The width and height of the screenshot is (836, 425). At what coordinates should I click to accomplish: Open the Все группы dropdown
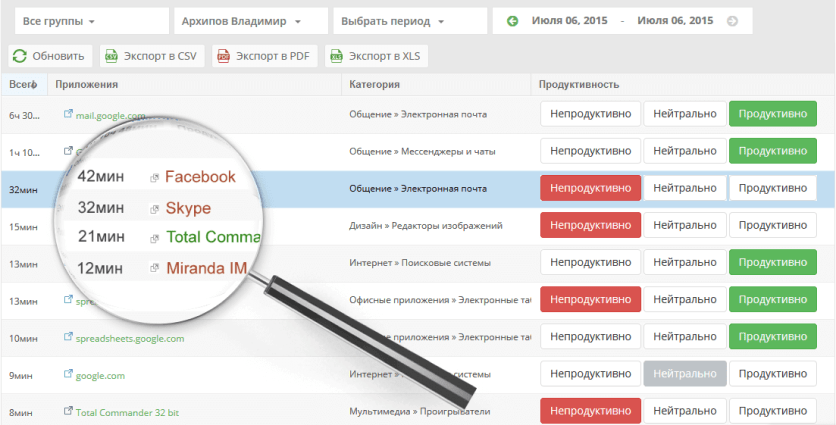[85, 21]
